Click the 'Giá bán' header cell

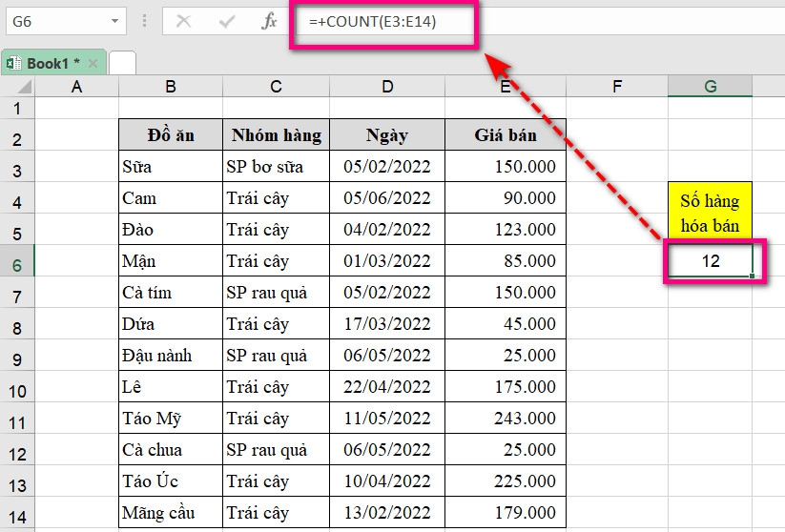click(x=506, y=134)
